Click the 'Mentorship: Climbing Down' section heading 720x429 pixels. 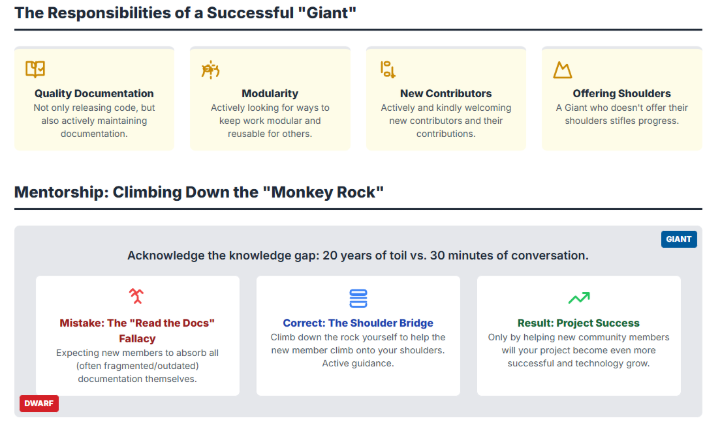coord(199,191)
